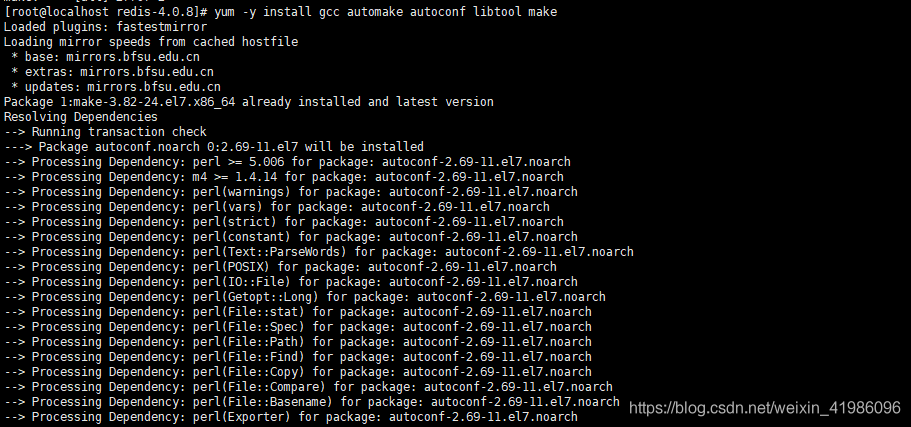Click the perl >= 5.006 dependency line
This screenshot has width=911, height=427.
click(290, 162)
